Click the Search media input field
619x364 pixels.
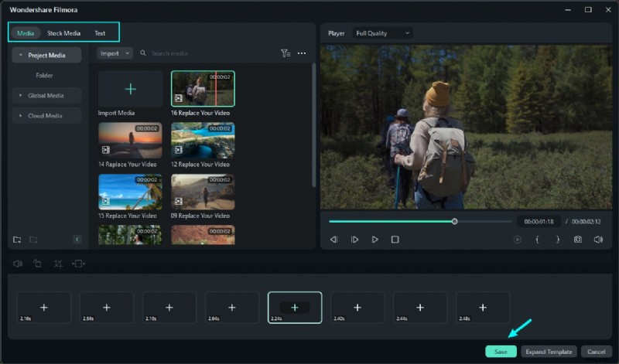click(x=169, y=53)
